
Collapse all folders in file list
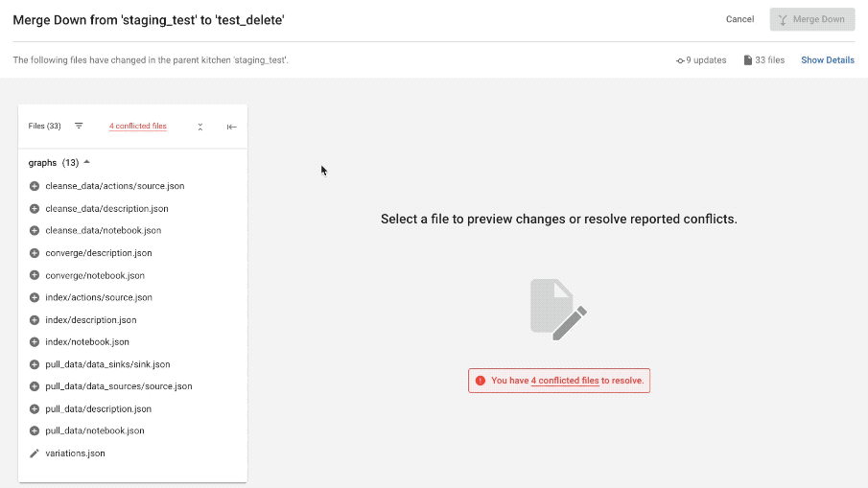point(200,127)
